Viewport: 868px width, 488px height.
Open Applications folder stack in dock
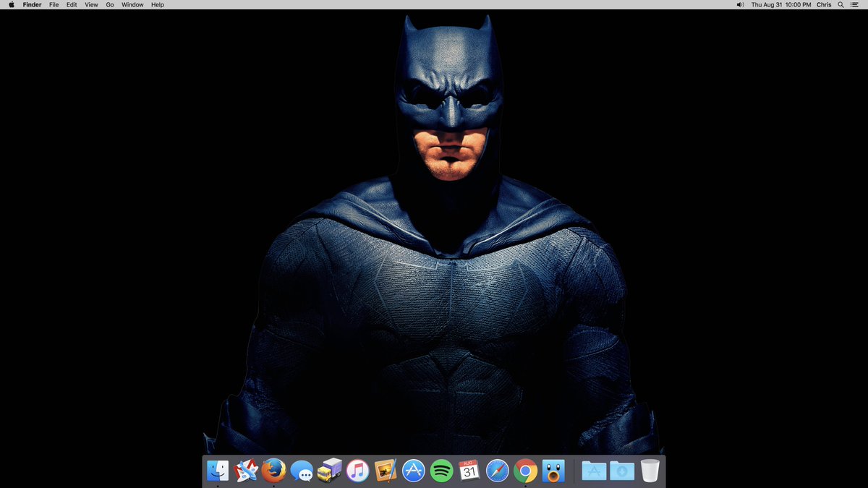(594, 471)
